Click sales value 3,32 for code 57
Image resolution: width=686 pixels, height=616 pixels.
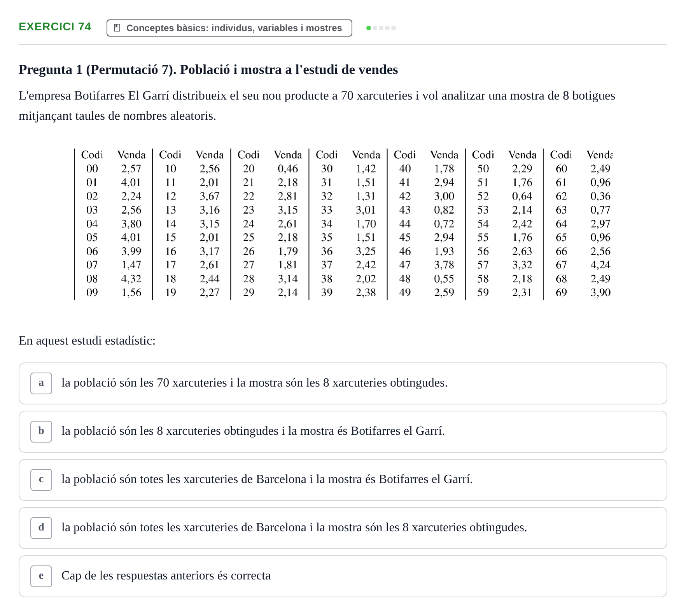pos(522,265)
